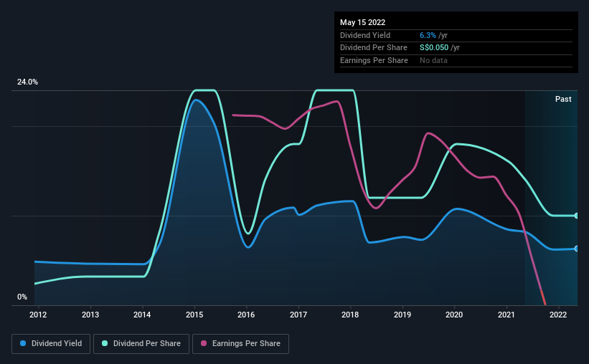Select the 2020 label on the x-axis

pyautogui.click(x=454, y=315)
